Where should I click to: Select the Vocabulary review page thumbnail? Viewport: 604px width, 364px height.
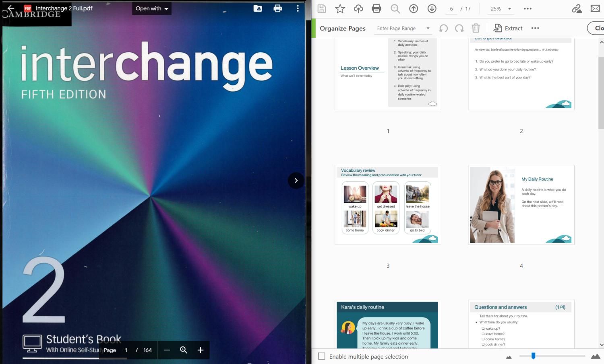pyautogui.click(x=388, y=205)
